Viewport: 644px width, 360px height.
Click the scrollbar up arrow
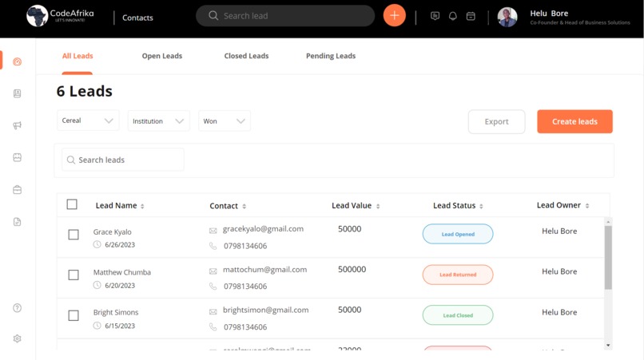click(x=608, y=222)
